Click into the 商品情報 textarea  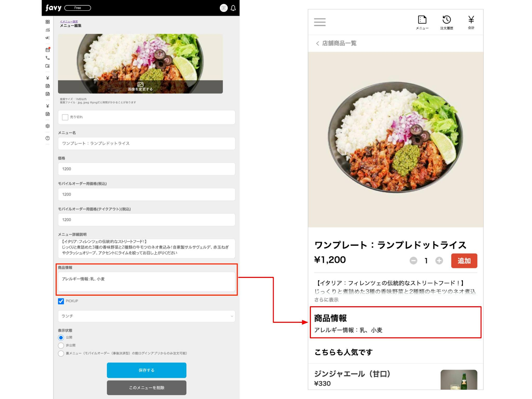click(147, 282)
